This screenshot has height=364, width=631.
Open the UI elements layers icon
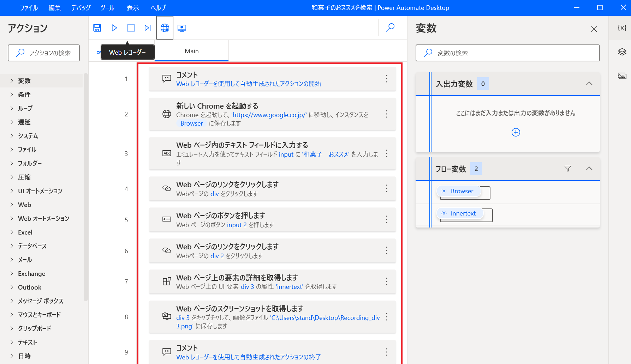[x=622, y=52]
